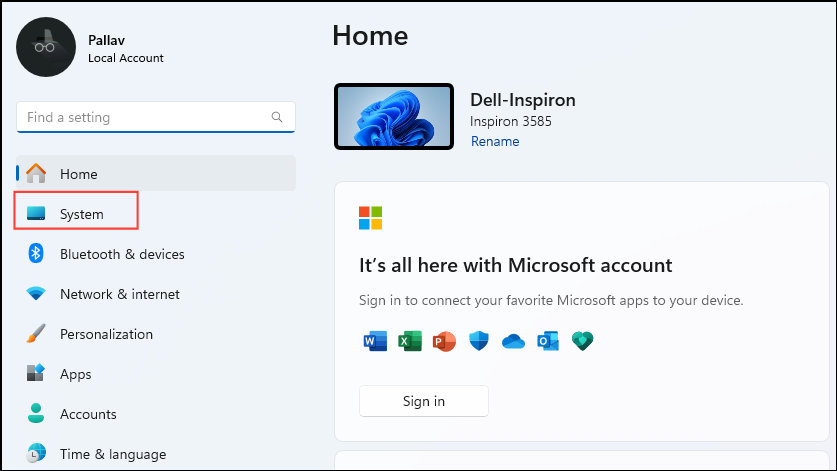Click the Time & language globe icon
Viewport: 837px width, 471px height.
(36, 453)
